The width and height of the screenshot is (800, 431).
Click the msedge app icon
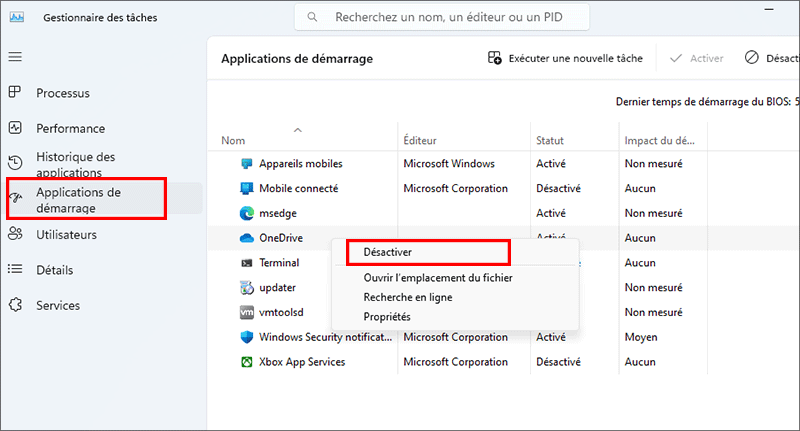(x=247, y=213)
